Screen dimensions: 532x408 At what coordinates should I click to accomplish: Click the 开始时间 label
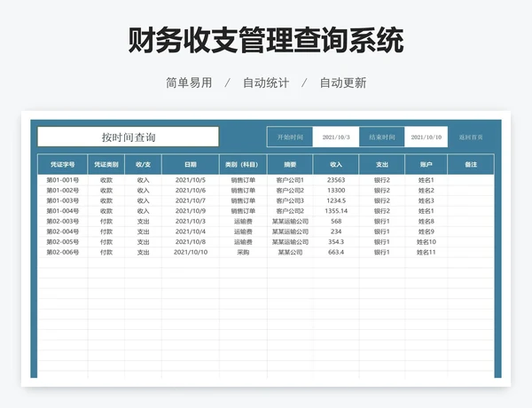point(290,137)
